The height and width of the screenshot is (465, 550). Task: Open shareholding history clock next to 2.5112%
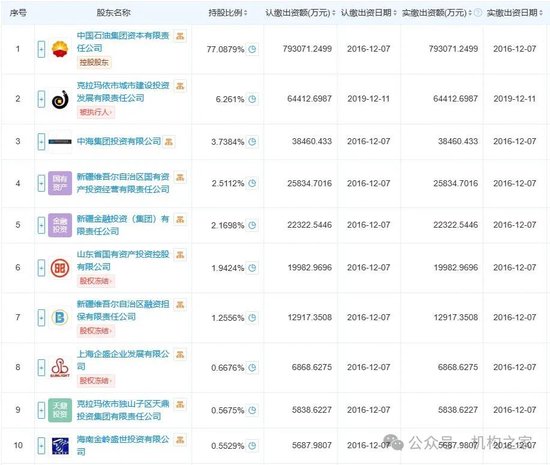point(252,183)
